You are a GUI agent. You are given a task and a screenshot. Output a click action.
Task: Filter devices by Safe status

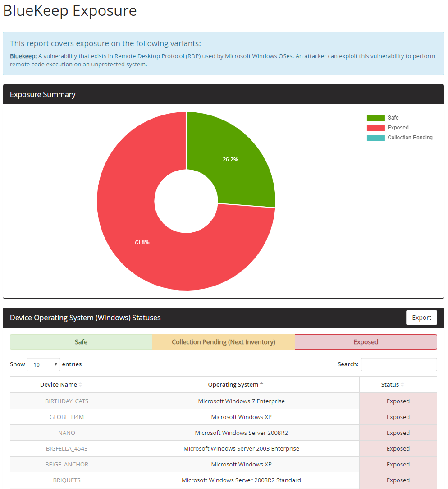pyautogui.click(x=81, y=342)
